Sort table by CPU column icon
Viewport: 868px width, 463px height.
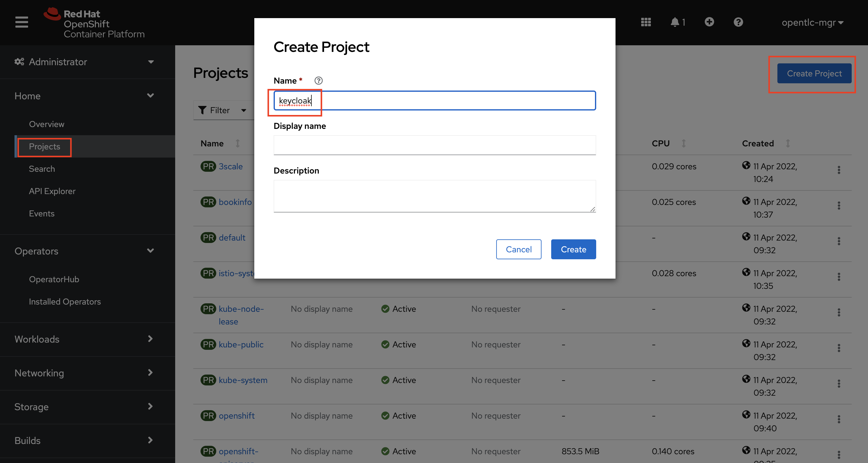click(684, 143)
